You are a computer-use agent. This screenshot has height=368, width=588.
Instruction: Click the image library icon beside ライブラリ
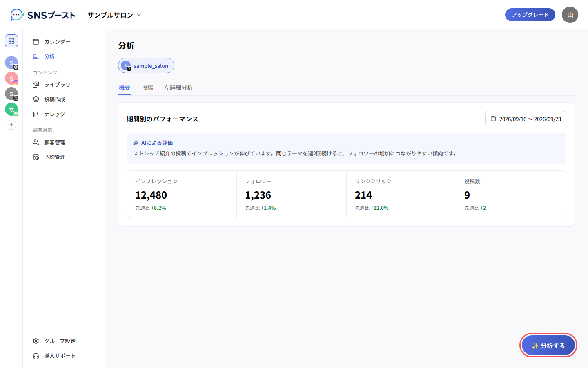pyautogui.click(x=36, y=85)
